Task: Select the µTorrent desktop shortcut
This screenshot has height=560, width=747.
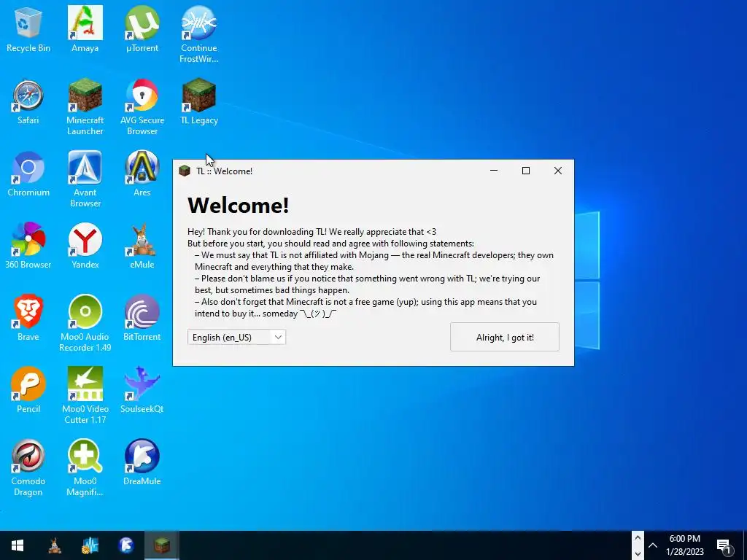Action: (x=142, y=28)
